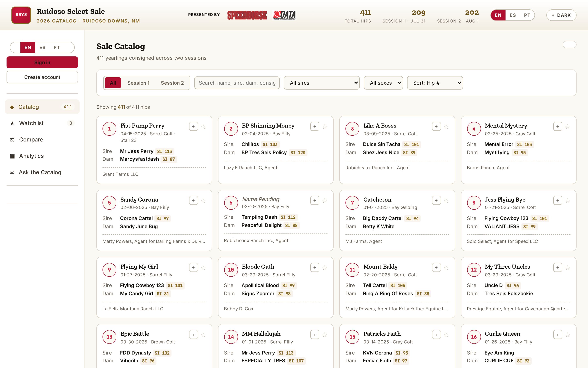Open the All sires dropdown
The width and height of the screenshot is (588, 368).
point(321,83)
